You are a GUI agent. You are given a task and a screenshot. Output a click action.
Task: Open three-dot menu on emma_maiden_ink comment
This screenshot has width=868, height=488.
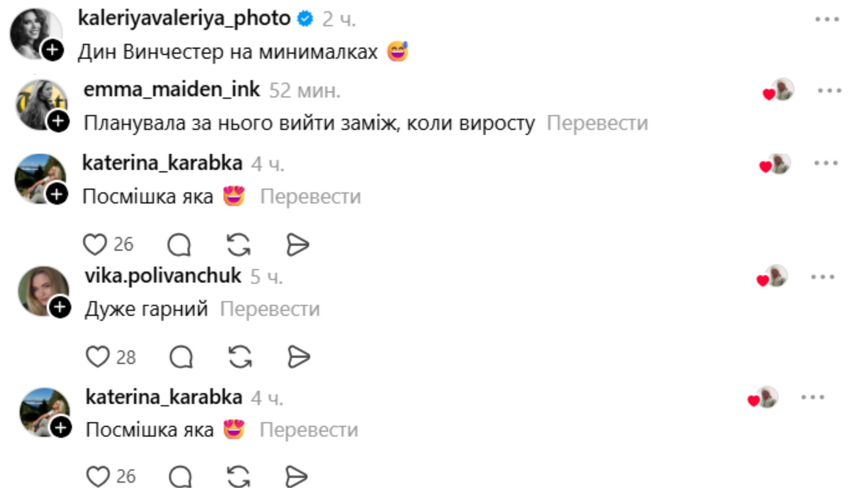(830, 91)
